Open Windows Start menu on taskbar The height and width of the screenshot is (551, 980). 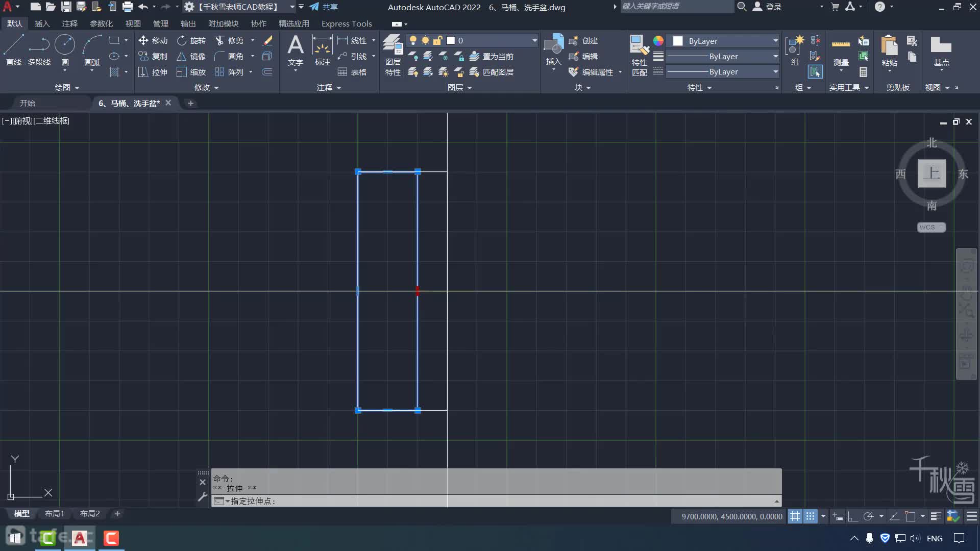pyautogui.click(x=15, y=538)
